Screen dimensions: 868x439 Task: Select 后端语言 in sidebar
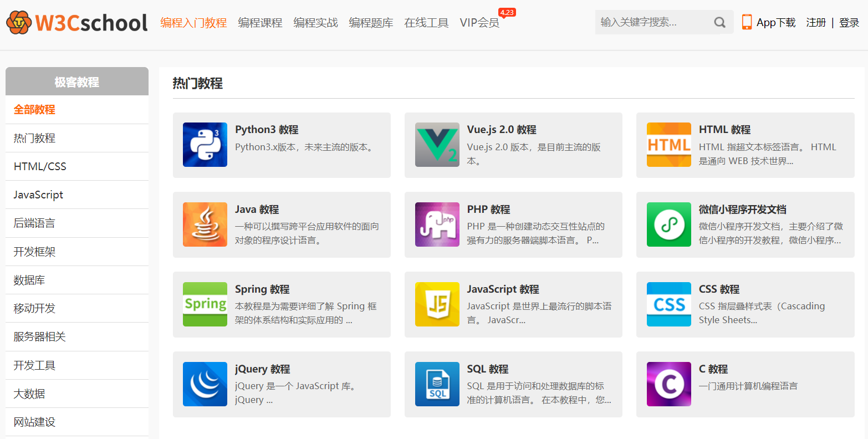click(77, 223)
